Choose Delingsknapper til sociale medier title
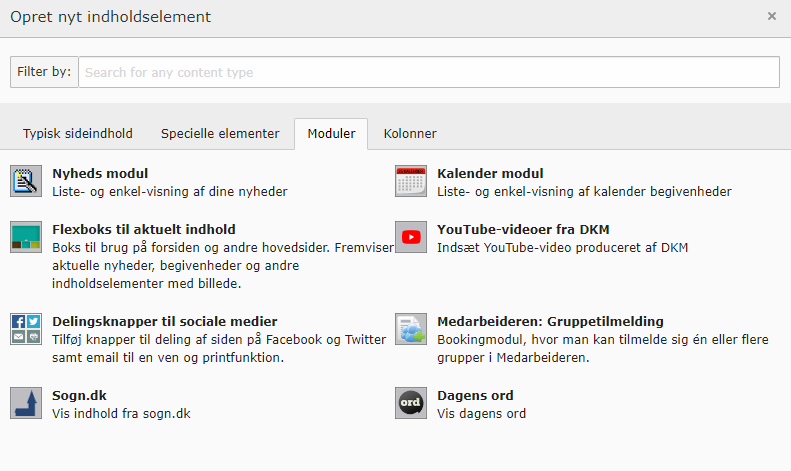 coord(165,322)
